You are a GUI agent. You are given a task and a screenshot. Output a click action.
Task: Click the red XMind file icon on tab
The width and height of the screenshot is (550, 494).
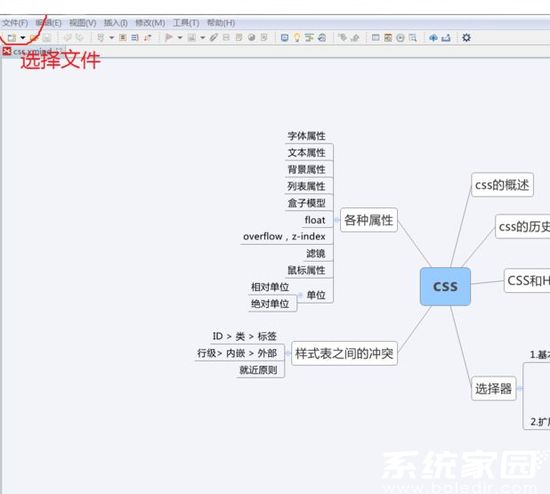7,52
